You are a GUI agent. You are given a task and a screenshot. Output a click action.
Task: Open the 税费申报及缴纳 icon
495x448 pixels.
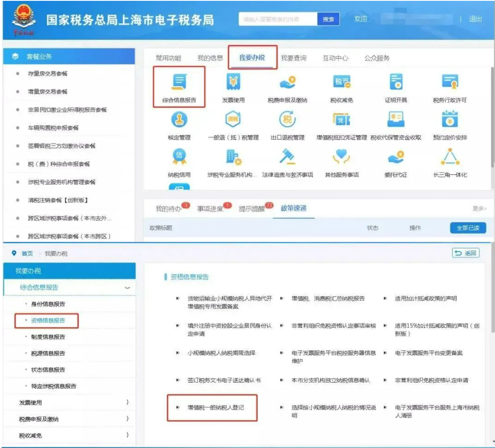pos(288,82)
